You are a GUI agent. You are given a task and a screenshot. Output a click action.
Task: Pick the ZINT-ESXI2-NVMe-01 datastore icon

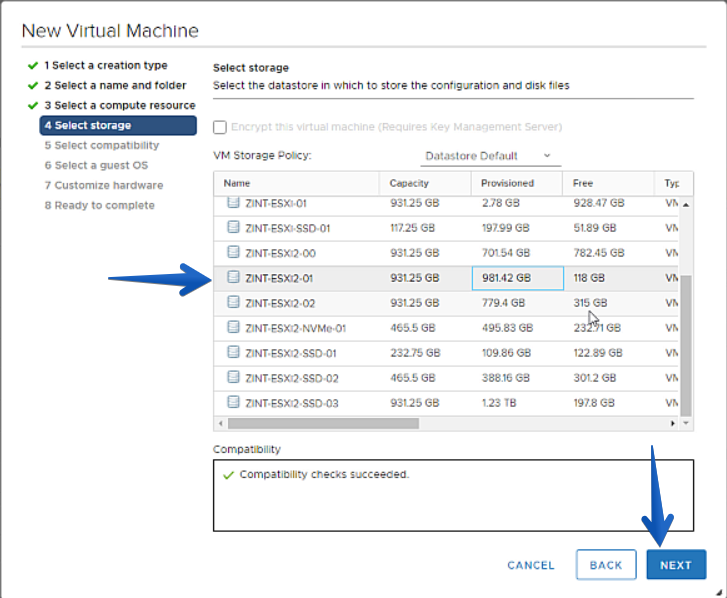click(x=233, y=327)
